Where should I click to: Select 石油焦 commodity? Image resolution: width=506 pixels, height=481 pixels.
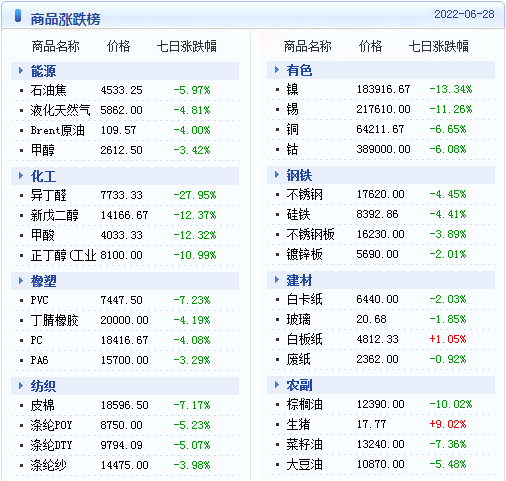coord(49,90)
